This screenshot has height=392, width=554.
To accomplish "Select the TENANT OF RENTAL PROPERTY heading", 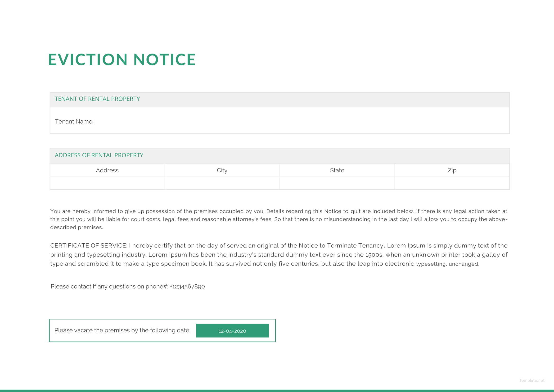I will coord(97,99).
